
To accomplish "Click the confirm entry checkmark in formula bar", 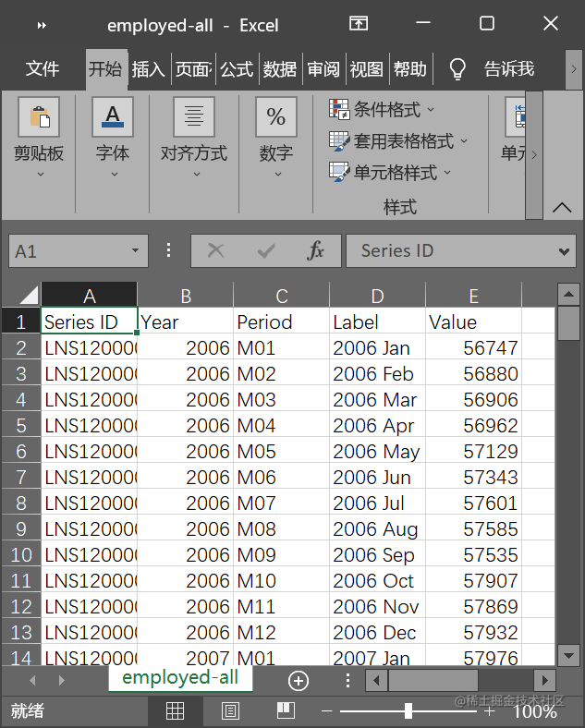I will pyautogui.click(x=266, y=250).
